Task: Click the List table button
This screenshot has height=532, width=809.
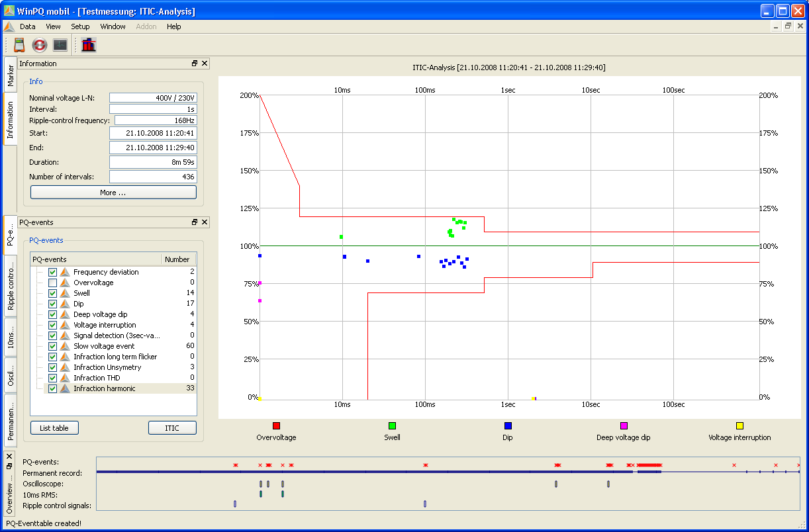Action: click(54, 428)
